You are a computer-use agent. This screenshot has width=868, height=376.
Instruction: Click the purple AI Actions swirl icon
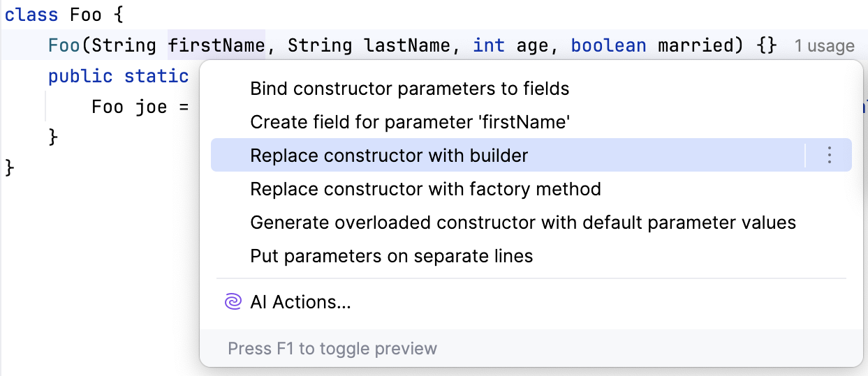[x=233, y=302]
